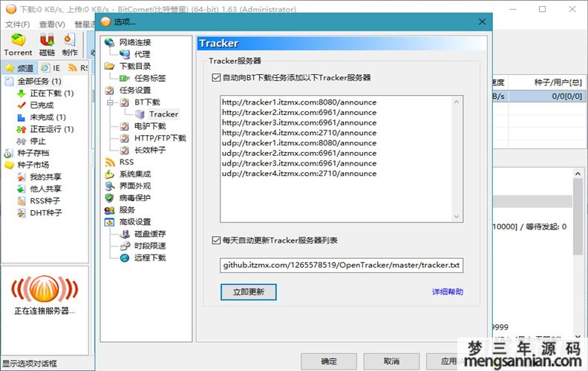
Task: Click the 正在下载 green arrow icon
Action: click(22, 93)
